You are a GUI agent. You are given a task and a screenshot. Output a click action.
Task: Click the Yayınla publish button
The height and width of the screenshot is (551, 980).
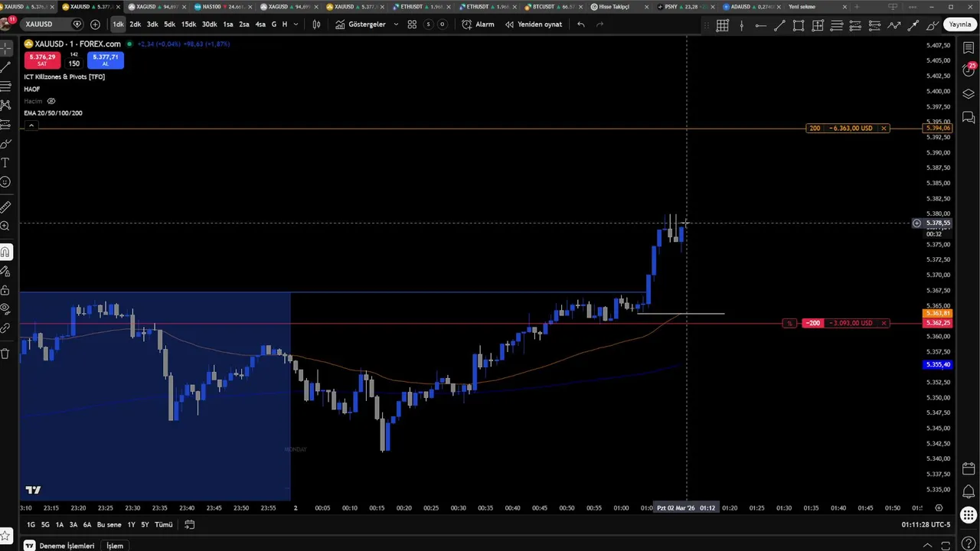coord(960,24)
